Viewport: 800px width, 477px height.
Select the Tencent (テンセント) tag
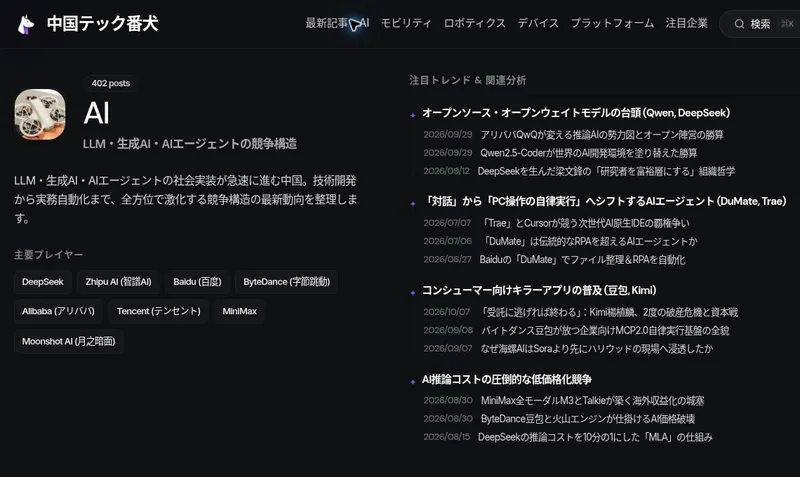[159, 311]
